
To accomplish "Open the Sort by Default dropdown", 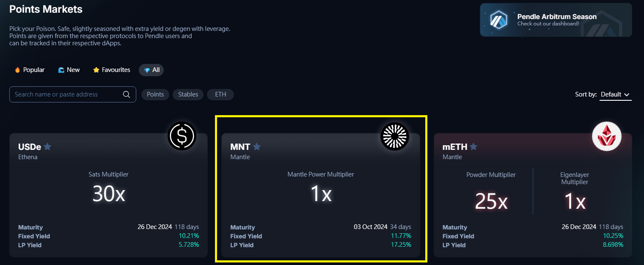I will point(616,94).
